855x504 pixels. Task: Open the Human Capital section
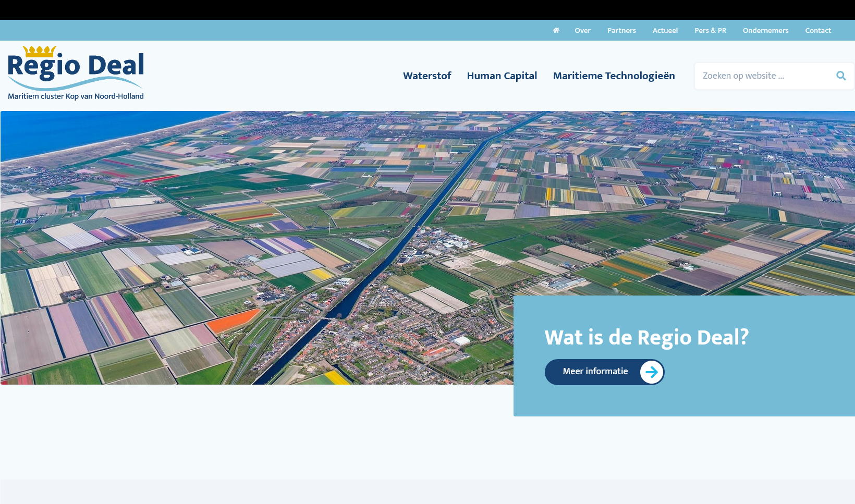(502, 76)
